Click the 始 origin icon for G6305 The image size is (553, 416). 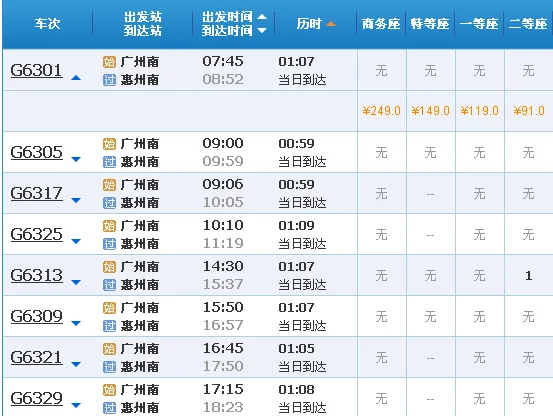click(109, 144)
